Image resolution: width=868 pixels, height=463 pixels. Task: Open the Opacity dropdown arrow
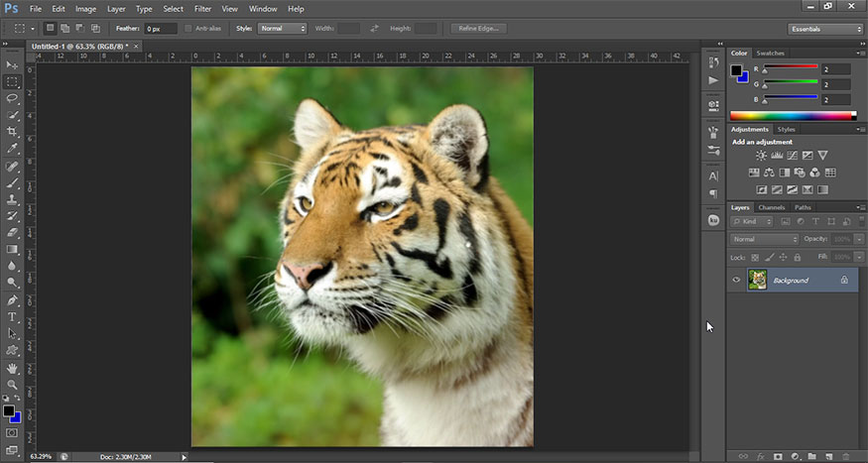pos(859,240)
